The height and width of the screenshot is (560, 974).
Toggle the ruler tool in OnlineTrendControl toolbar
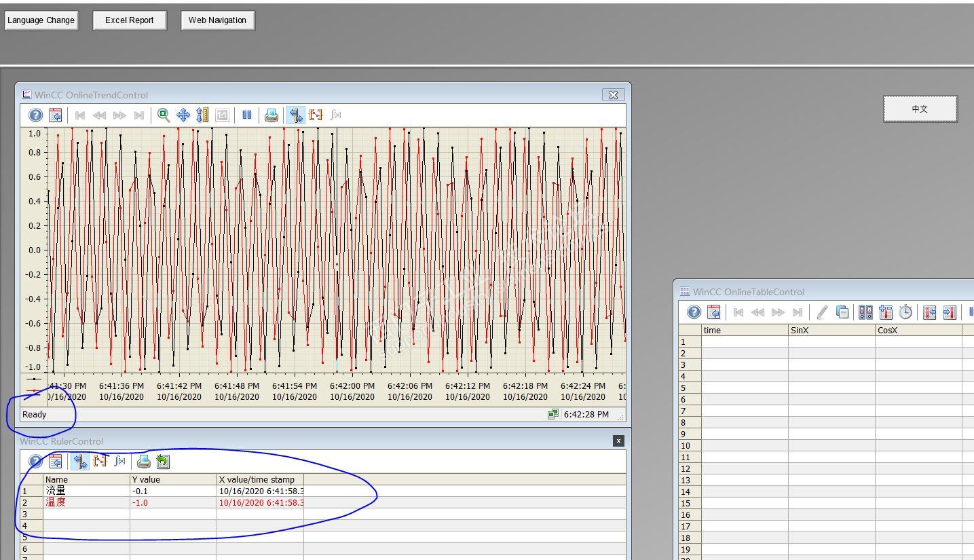pyautogui.click(x=296, y=115)
